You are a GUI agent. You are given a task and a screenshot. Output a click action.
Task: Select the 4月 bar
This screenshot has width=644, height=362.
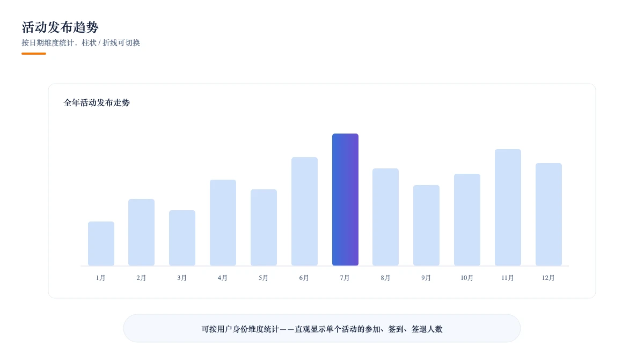(223, 223)
